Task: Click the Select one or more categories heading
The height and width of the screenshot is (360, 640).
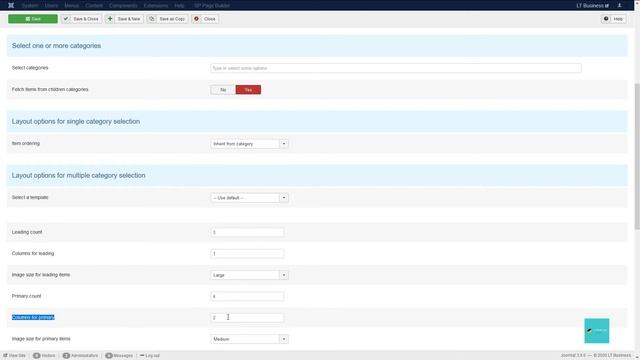Action: click(x=56, y=46)
